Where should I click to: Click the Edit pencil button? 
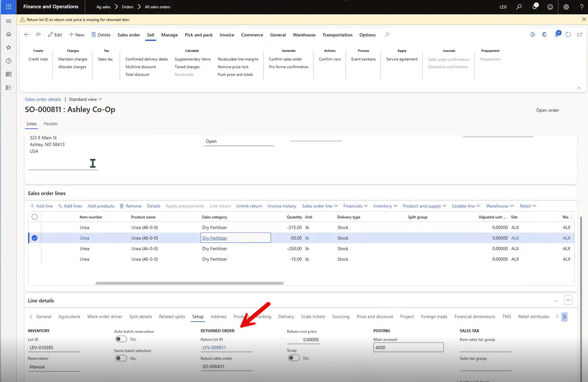click(x=55, y=35)
